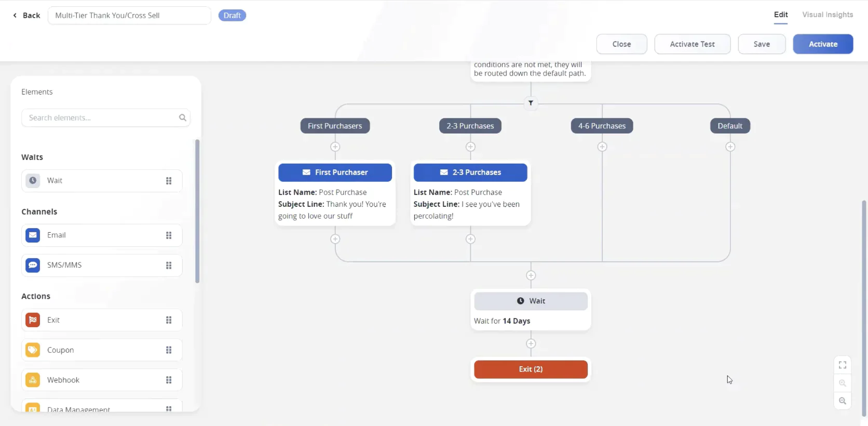
Task: Click the zoom in magnifier icon
Action: coord(843,383)
